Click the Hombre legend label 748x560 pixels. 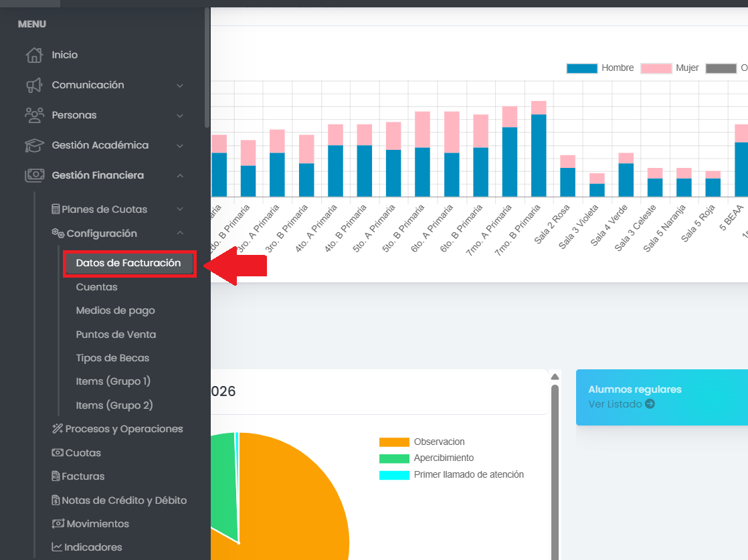618,68
